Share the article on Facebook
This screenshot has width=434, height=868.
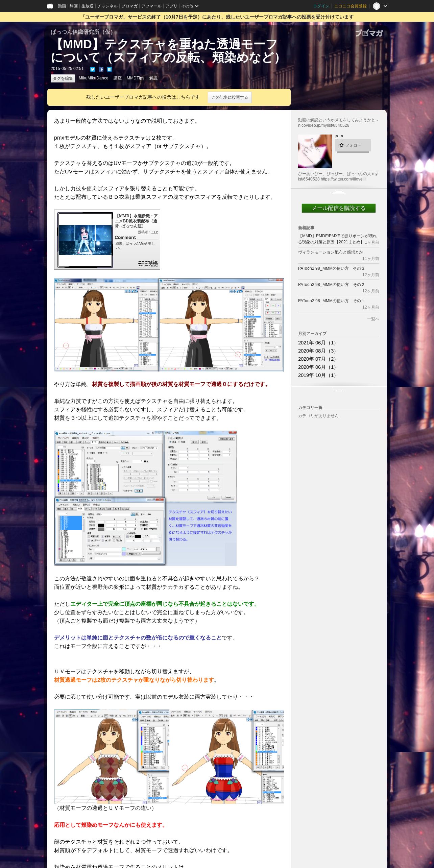(x=101, y=69)
